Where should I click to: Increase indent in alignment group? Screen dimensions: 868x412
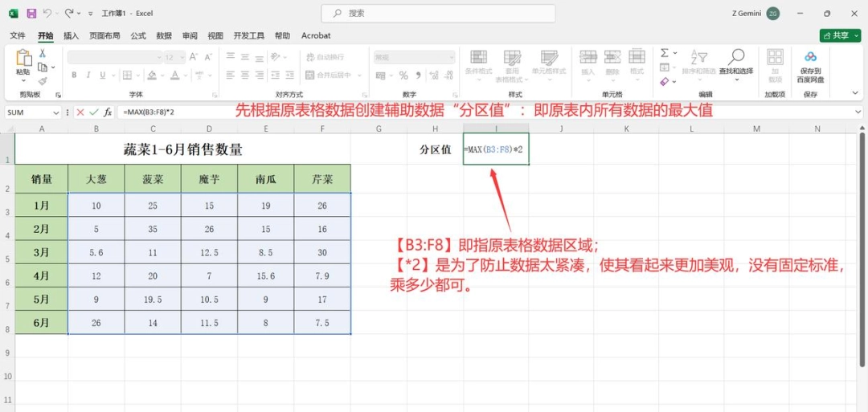[290, 75]
